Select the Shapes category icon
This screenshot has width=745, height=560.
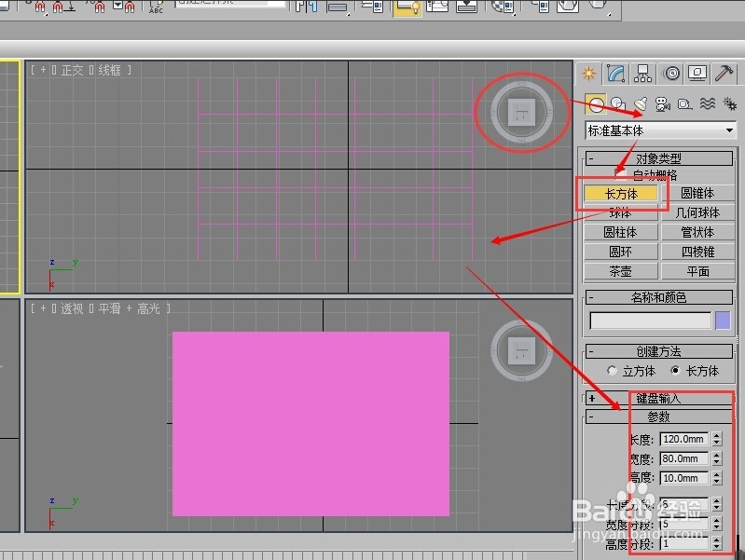click(617, 103)
